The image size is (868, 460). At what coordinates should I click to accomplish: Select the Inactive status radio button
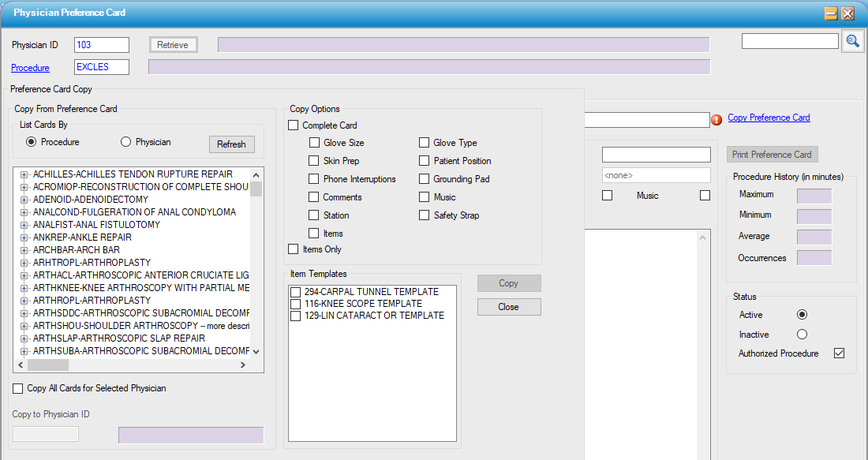(803, 335)
